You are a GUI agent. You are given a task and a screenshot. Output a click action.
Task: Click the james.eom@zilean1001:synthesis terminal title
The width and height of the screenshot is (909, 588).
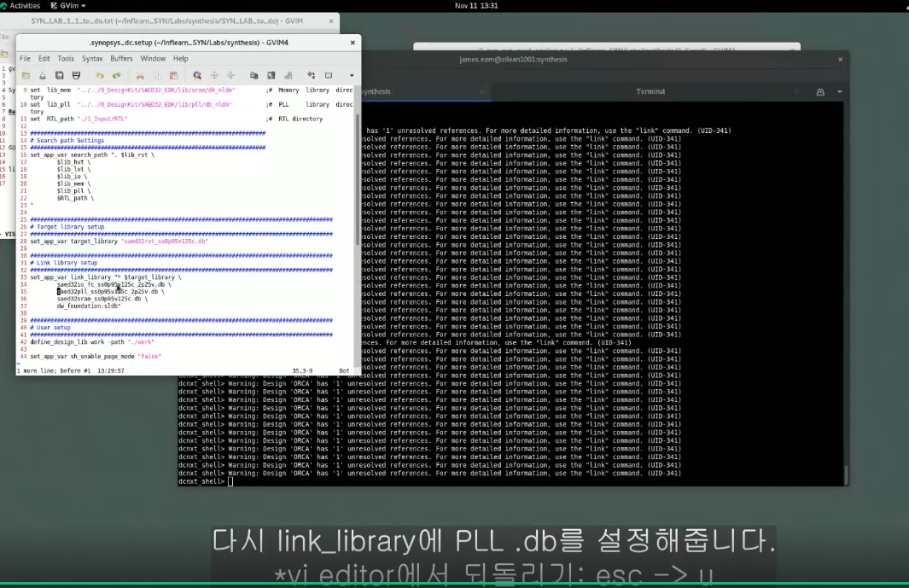point(513,59)
